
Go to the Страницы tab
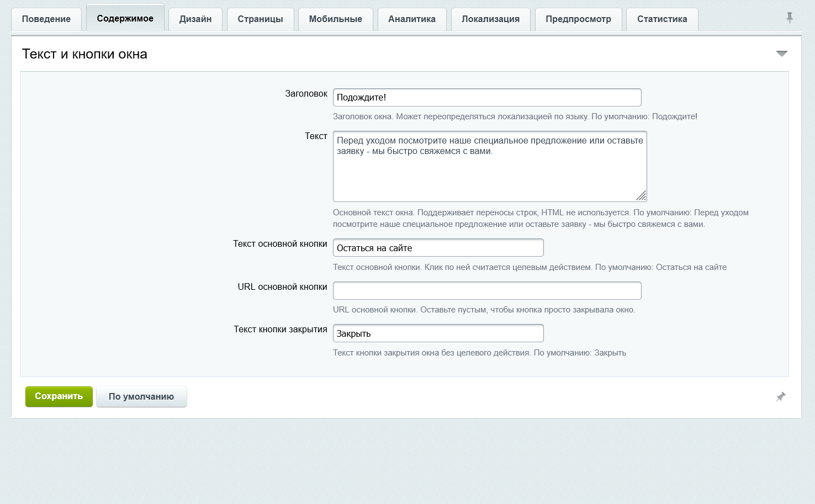click(x=261, y=19)
